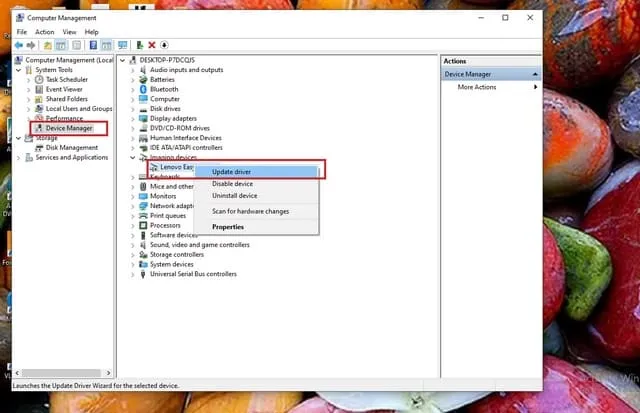Click the Event Viewer icon in the sidebar
640x413 pixels.
pyautogui.click(x=39, y=89)
